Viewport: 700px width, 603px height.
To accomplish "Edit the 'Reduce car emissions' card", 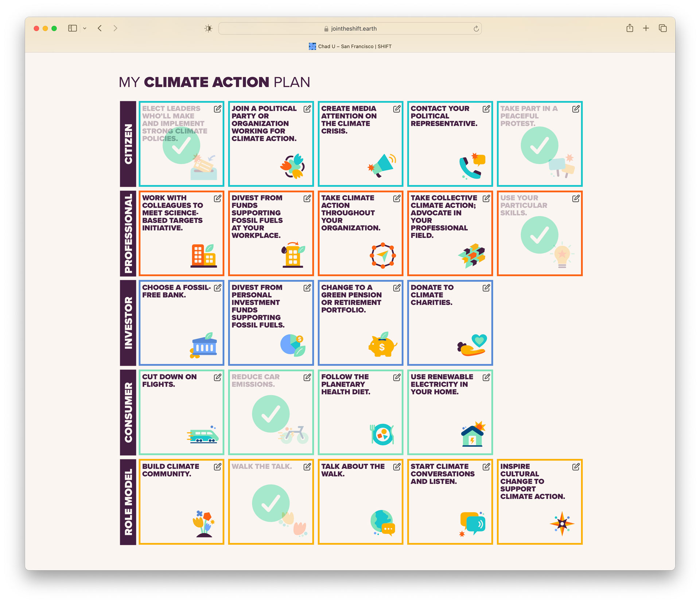I will pos(307,377).
